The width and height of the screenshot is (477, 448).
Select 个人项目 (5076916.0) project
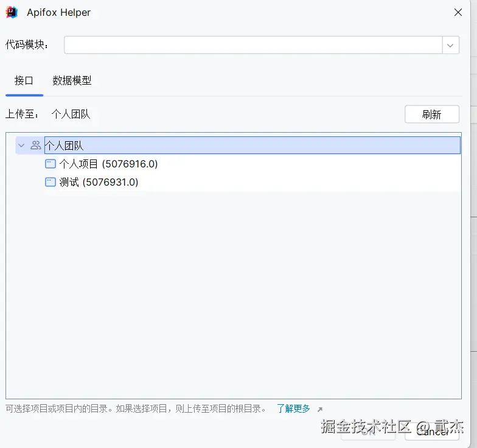point(108,164)
